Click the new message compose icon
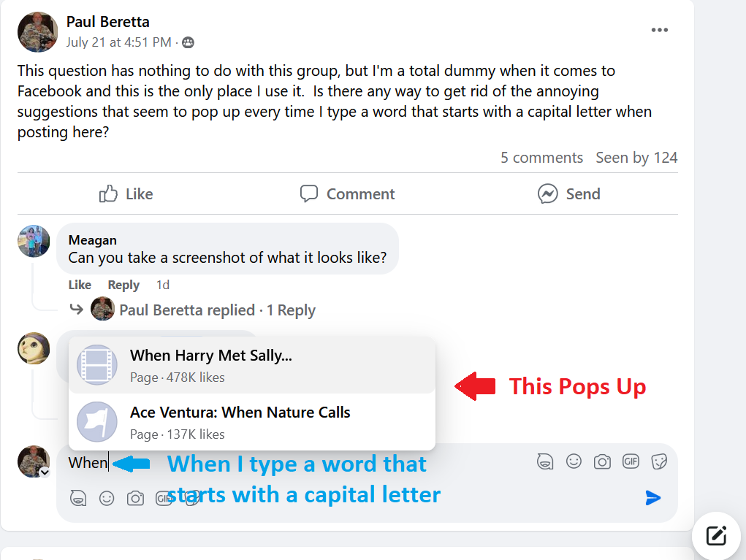Viewport: 746px width, 560px height. pyautogui.click(x=717, y=536)
